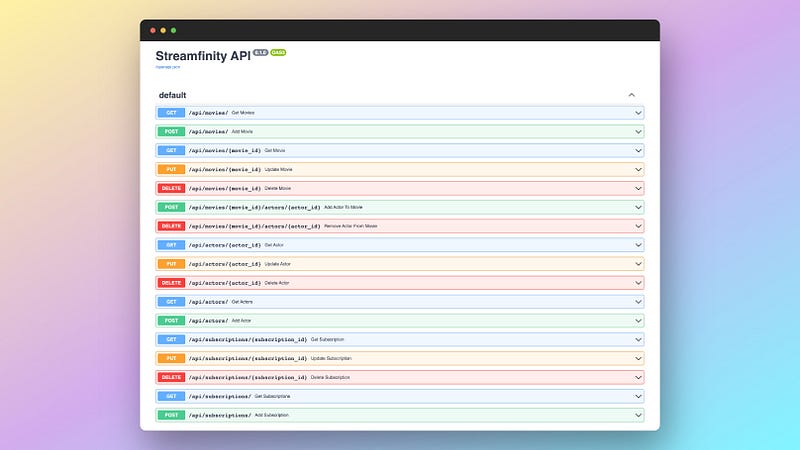800x450 pixels.
Task: Click the GET badge for Get Subscription
Action: click(x=171, y=339)
